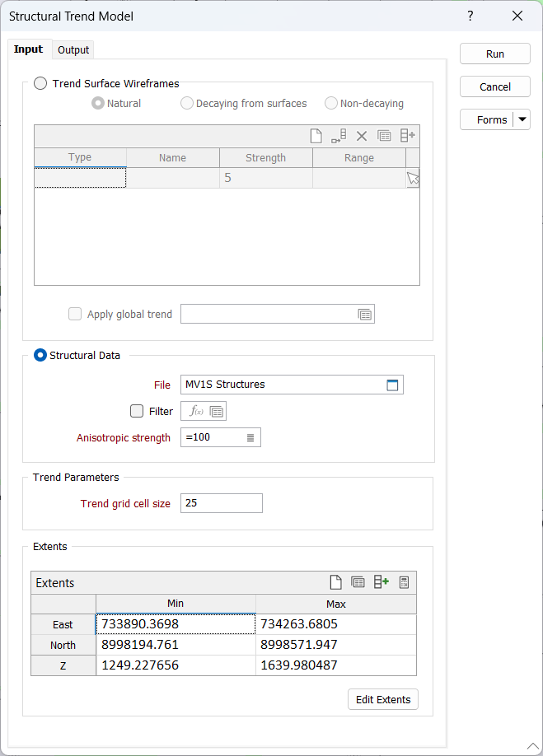Viewport: 543px width, 756px height.
Task: Select the Trend Surface Wireframes radio button
Action: (x=40, y=82)
